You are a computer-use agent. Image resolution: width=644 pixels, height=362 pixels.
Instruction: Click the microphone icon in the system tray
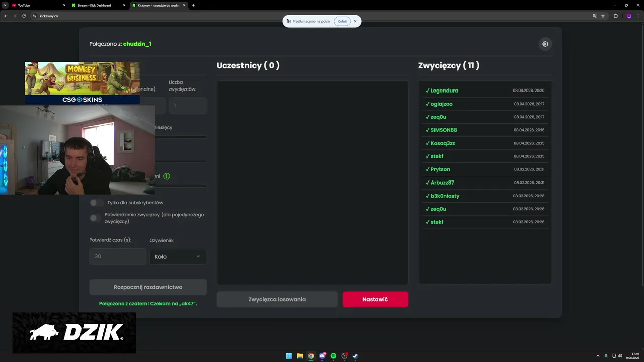pos(606,356)
